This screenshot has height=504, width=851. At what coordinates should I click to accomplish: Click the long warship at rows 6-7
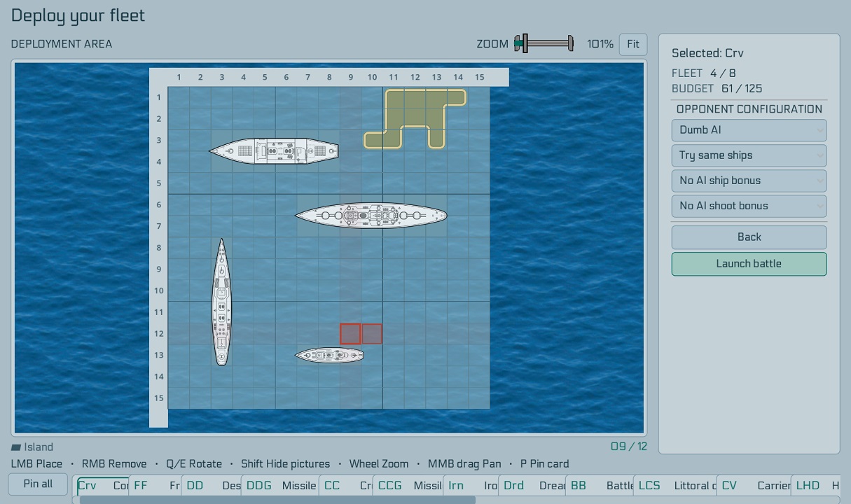pos(371,216)
